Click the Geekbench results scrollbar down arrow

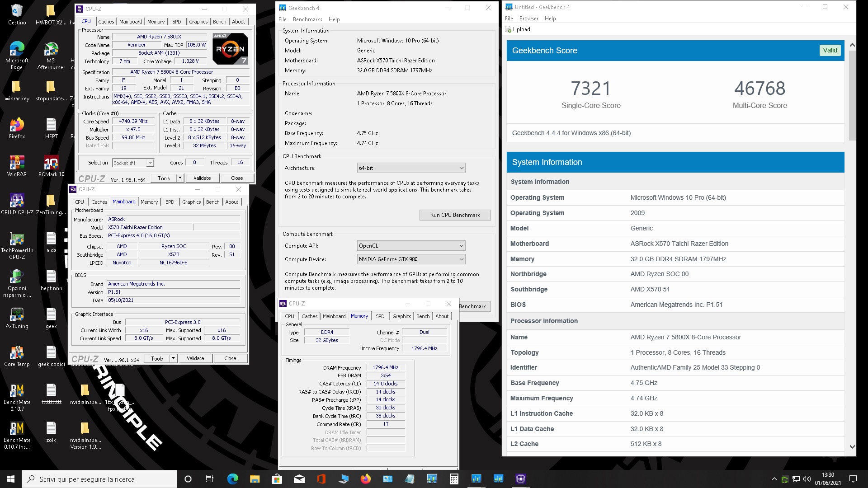tap(852, 447)
